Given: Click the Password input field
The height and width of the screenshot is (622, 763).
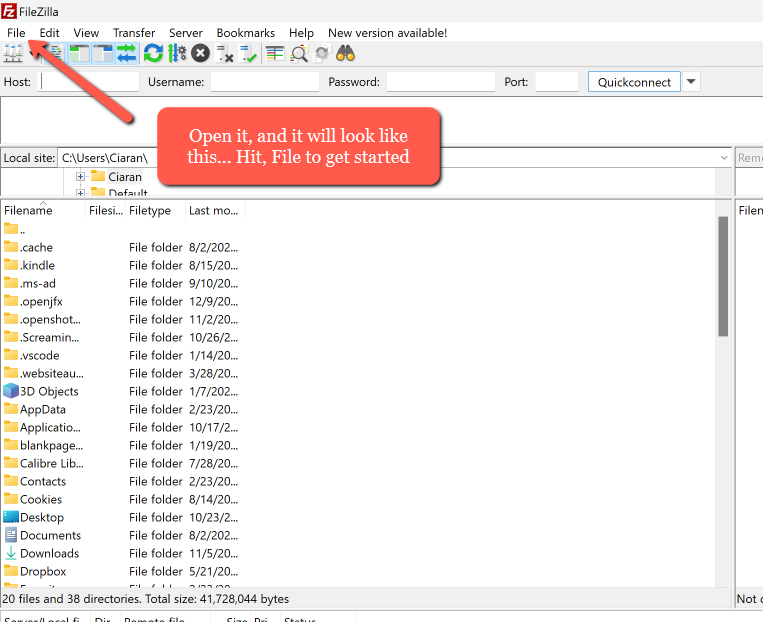Looking at the screenshot, I should pos(441,82).
